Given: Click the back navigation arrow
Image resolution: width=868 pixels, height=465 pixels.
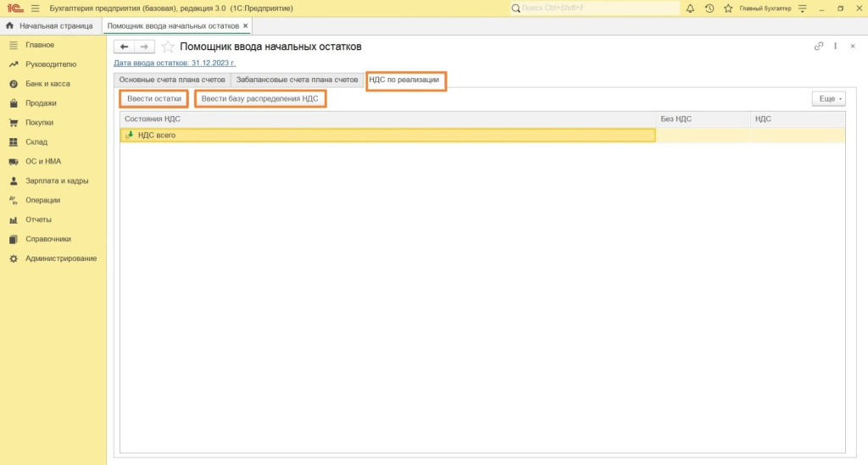Looking at the screenshot, I should click(125, 47).
